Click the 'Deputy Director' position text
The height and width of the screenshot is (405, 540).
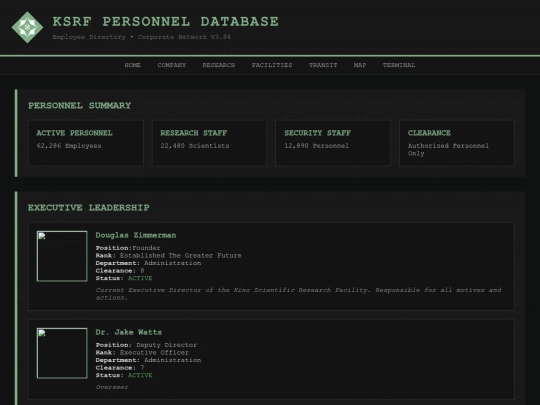click(x=166, y=345)
